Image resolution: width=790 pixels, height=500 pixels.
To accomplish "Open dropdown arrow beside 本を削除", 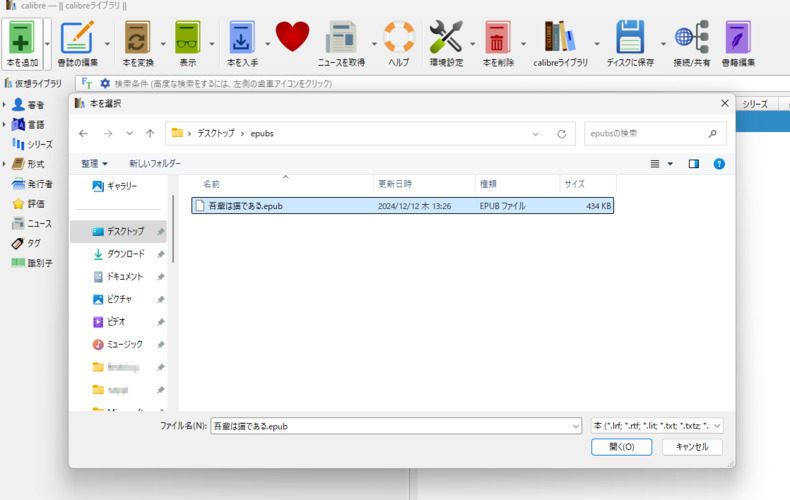I will (523, 44).
